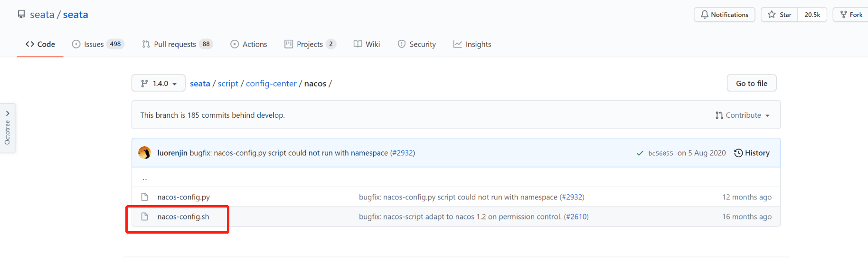Click the star icon in Star button
This screenshot has width=868, height=264.
click(772, 15)
